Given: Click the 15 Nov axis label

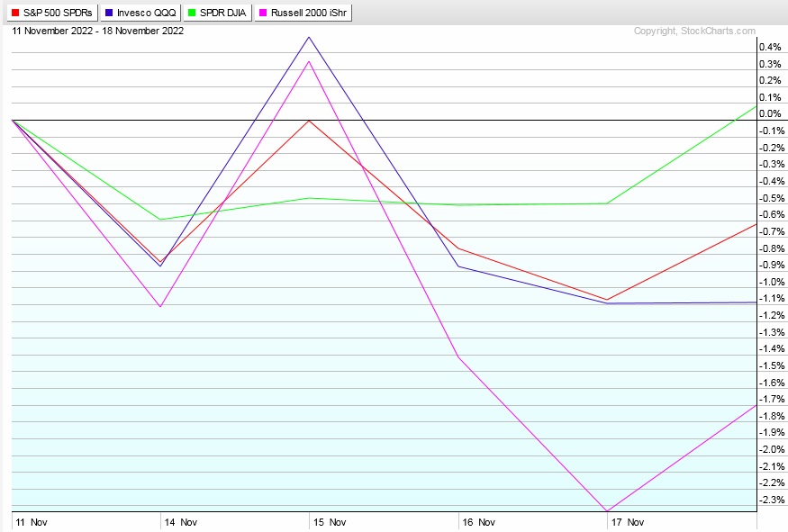Looking at the screenshot, I should [x=330, y=522].
